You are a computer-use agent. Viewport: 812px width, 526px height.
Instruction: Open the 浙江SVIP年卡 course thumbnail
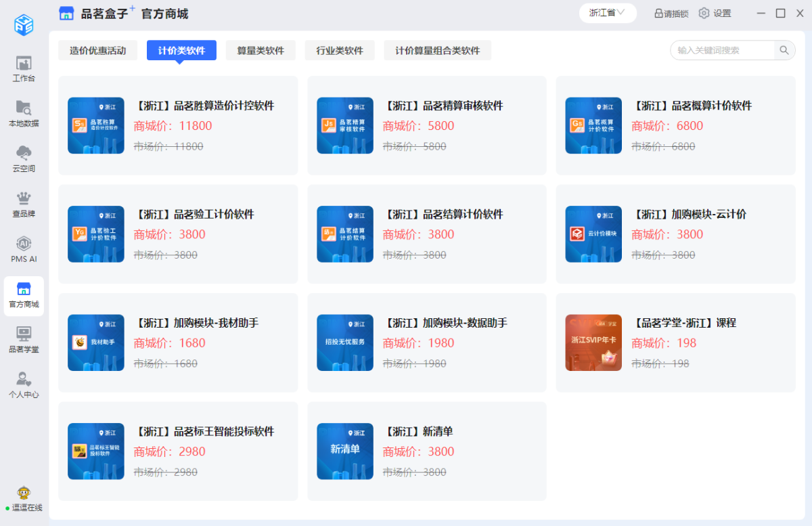593,343
